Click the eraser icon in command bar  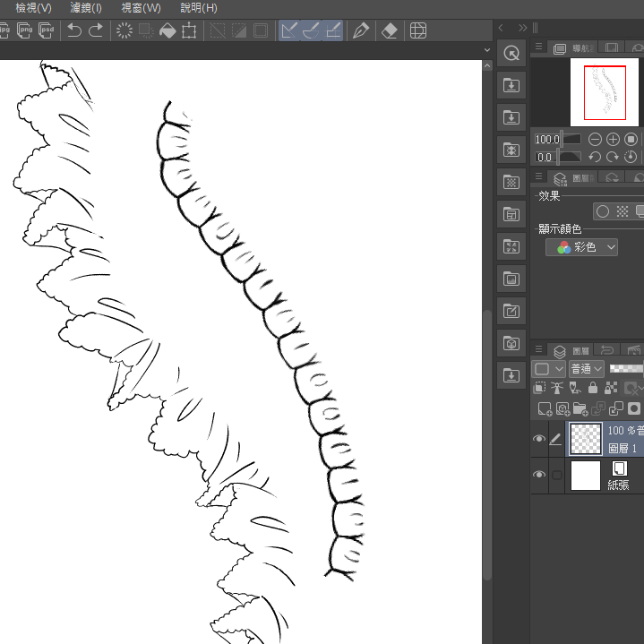click(x=390, y=30)
